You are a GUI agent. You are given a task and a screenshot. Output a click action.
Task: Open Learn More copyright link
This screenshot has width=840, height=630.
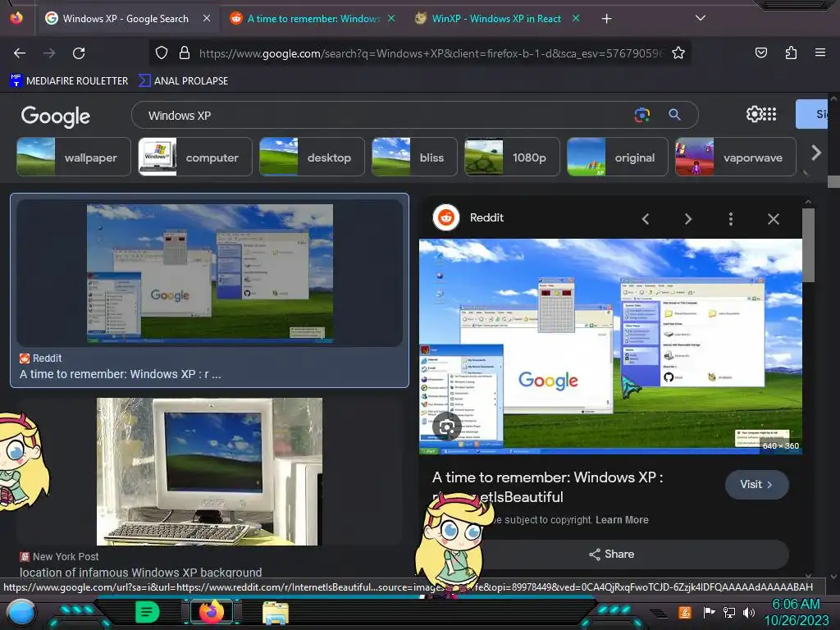click(x=622, y=519)
